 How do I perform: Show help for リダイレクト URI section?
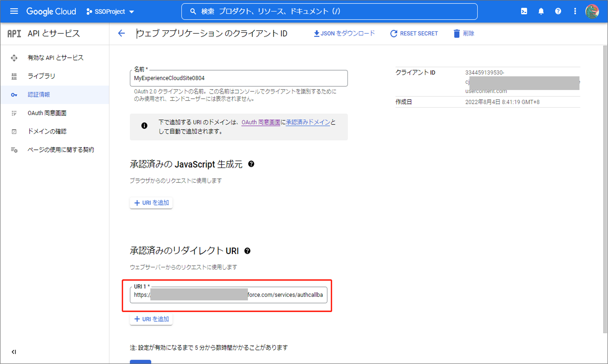click(247, 251)
